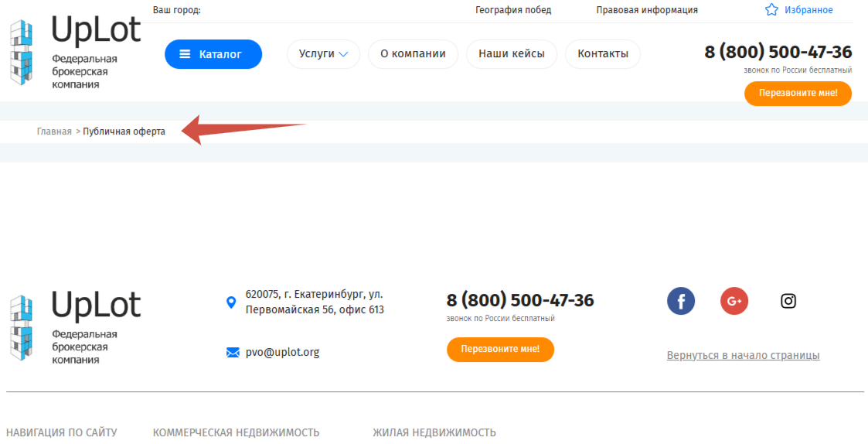The image size is (868, 444).
Task: Open Правовая информация link
Action: (x=647, y=10)
